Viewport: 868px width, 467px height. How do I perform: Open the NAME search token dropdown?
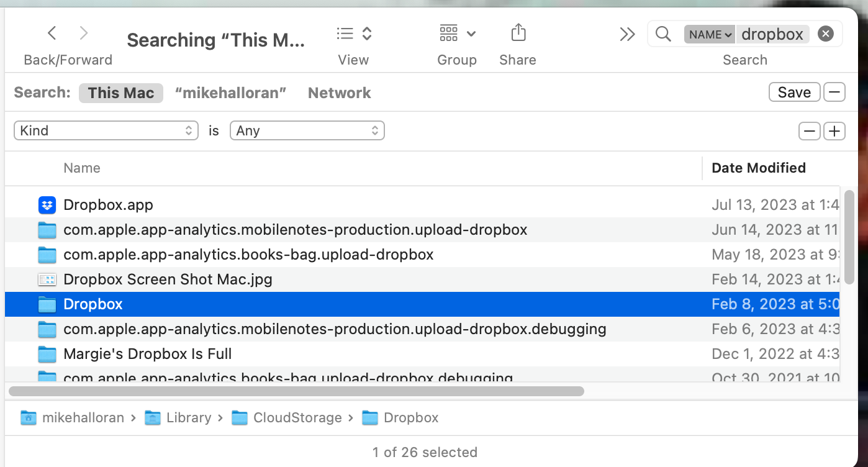[710, 34]
